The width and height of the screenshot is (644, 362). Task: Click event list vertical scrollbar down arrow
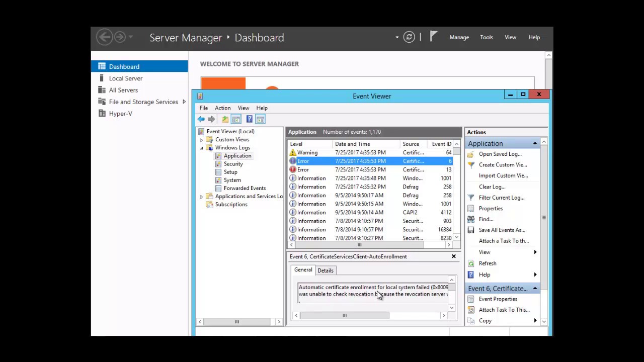point(456,237)
